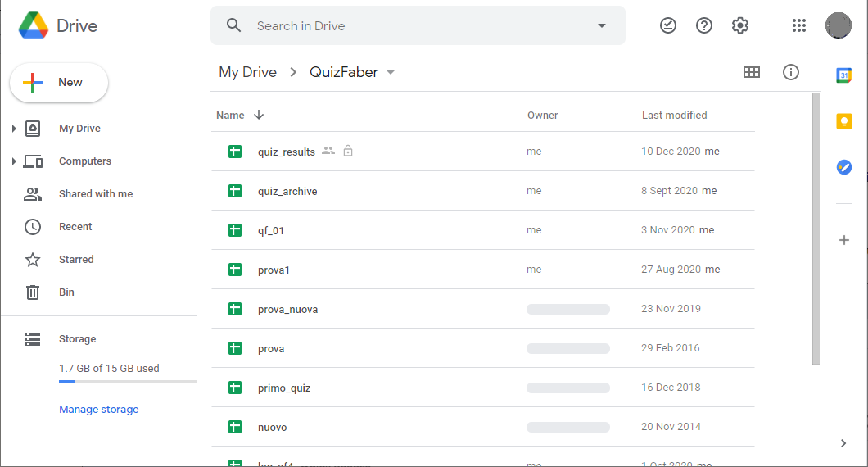Screen dimensions: 868x467
Task: Open search options dropdown arrow
Action: (x=602, y=25)
